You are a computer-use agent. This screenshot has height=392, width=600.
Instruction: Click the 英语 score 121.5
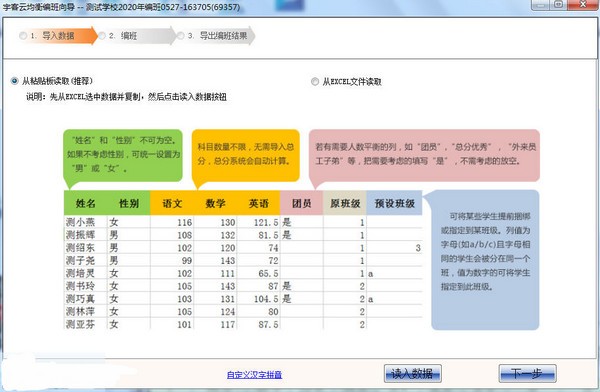tap(266, 222)
